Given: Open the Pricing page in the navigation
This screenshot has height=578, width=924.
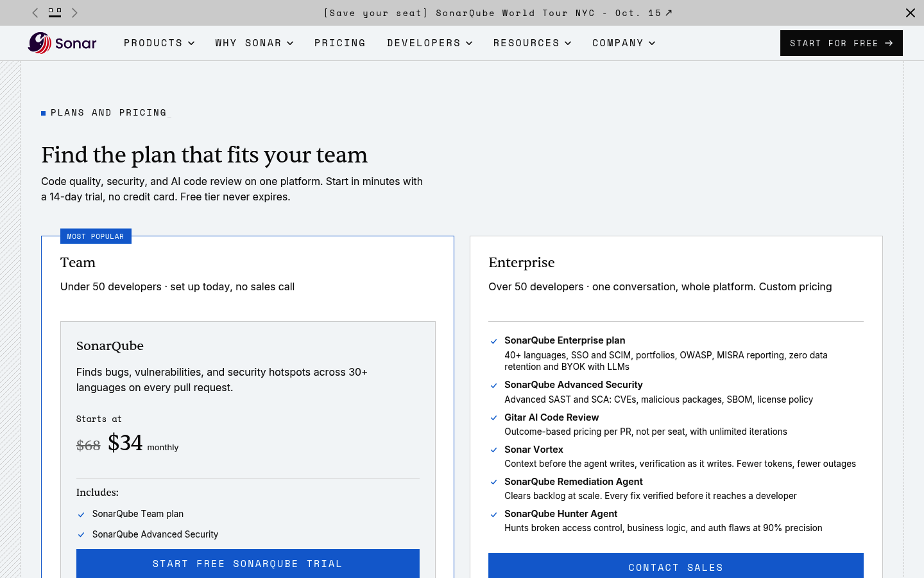Looking at the screenshot, I should [340, 43].
